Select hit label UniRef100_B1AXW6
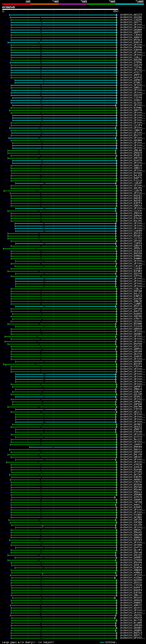This screenshot has height=644, width=146. (x=131, y=469)
